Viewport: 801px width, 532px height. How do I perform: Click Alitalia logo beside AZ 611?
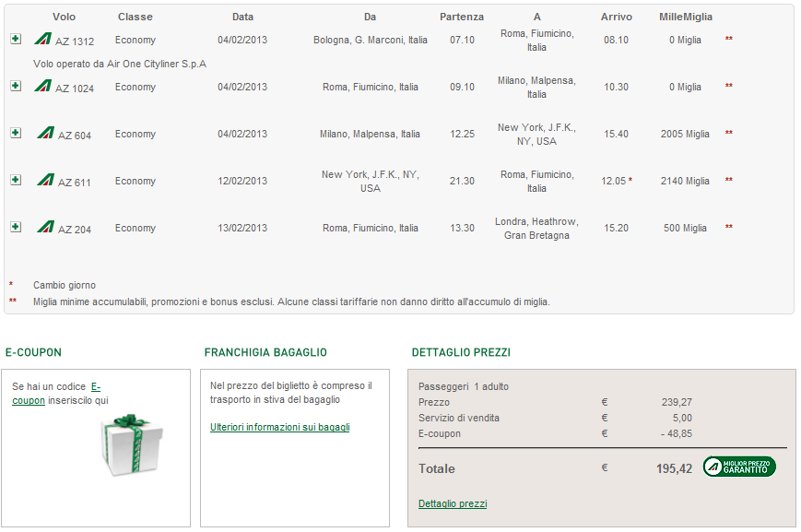[x=45, y=180]
